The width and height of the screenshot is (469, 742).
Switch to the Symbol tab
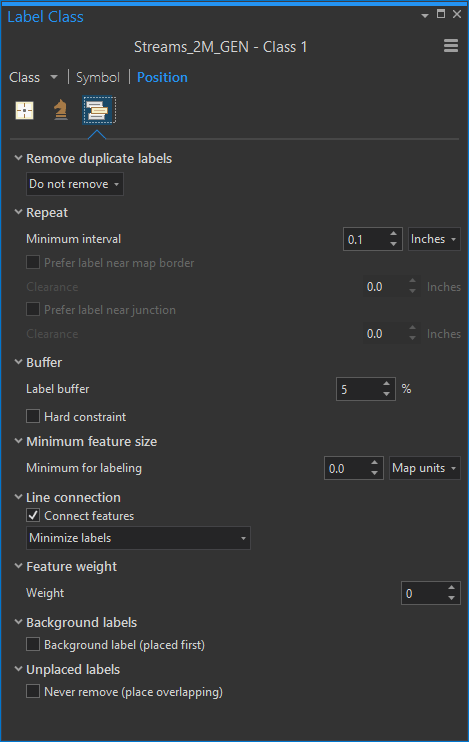(x=98, y=78)
